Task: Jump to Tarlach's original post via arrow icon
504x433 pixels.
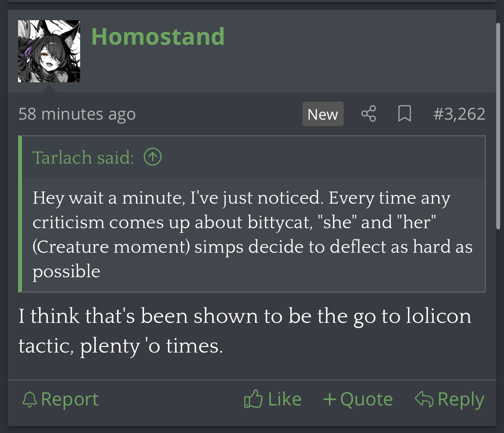Action: [152, 158]
